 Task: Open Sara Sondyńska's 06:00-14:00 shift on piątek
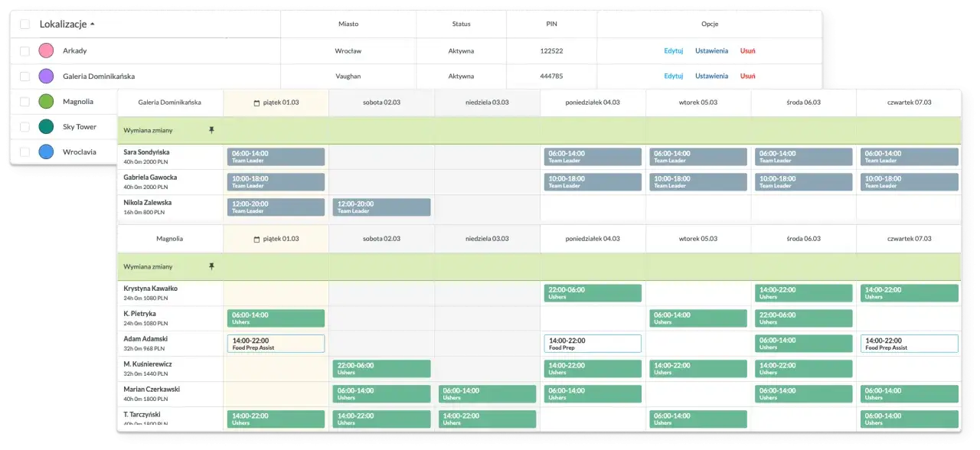(276, 157)
